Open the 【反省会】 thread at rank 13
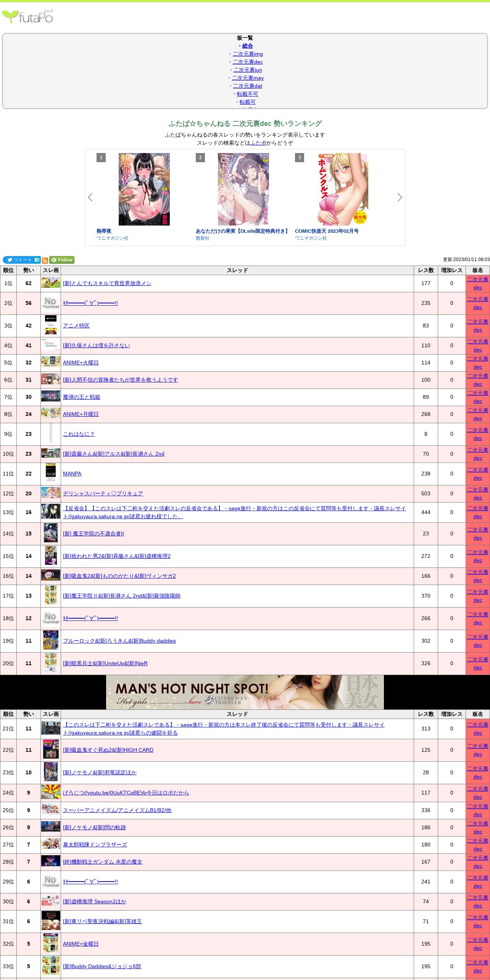 point(234,512)
